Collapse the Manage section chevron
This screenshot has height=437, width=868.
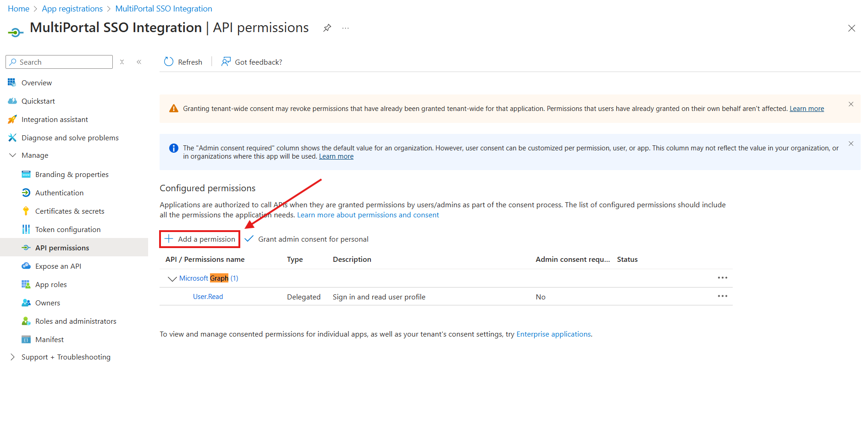click(x=12, y=155)
